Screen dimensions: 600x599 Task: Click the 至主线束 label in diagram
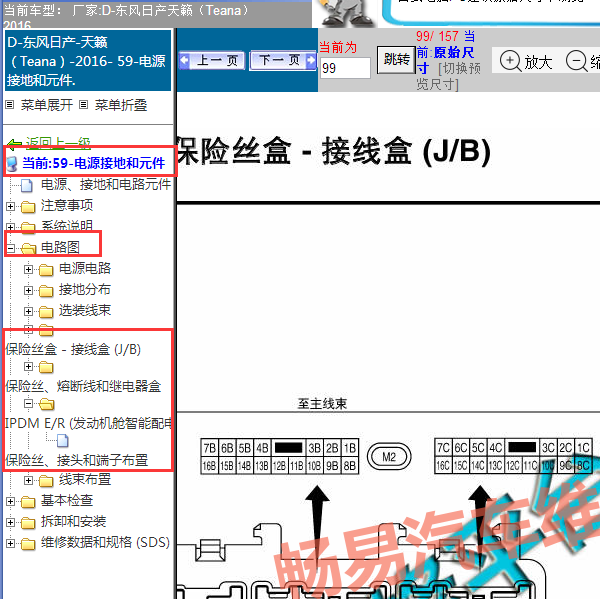click(x=322, y=403)
